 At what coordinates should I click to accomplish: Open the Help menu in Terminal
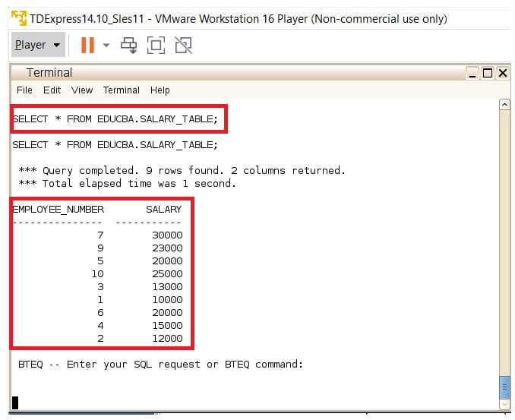coord(160,90)
